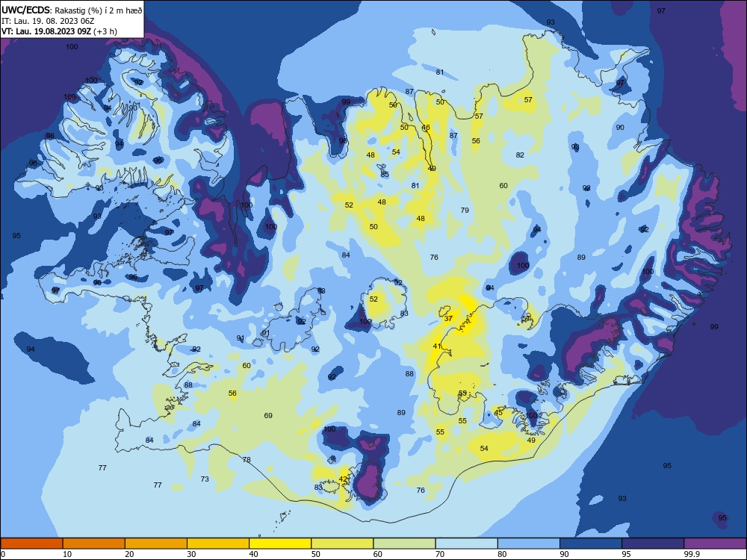747x560 pixels.
Task: Choose the dark blue 90–95 legend swatch
Action: click(591, 544)
